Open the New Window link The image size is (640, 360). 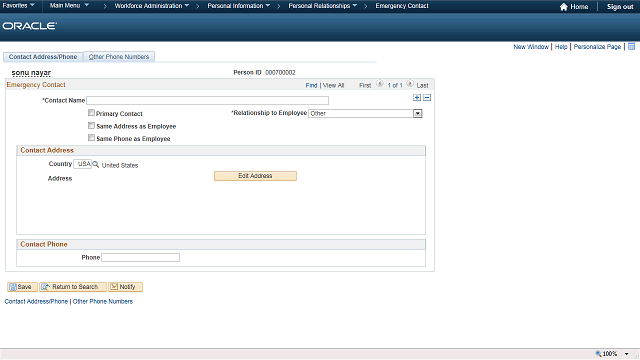point(531,47)
